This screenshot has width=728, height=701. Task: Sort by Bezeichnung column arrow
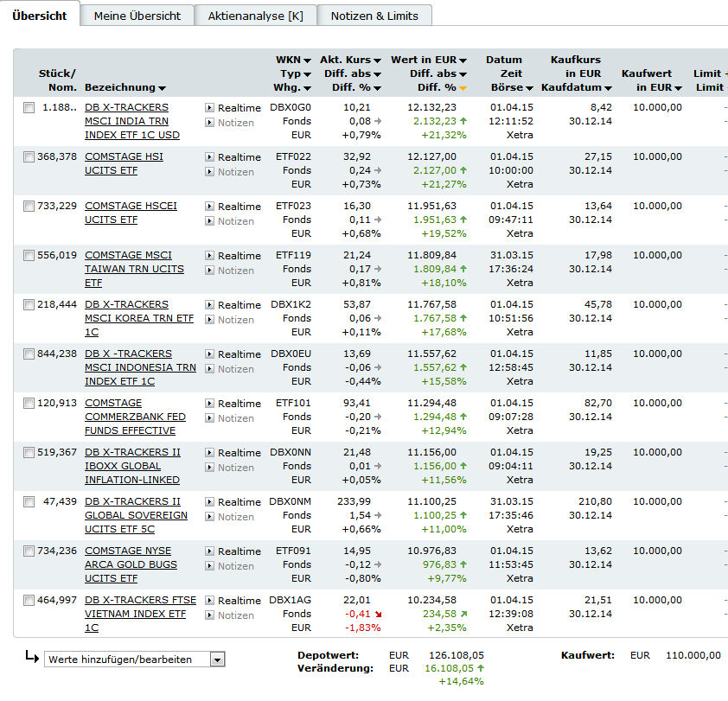[x=162, y=88]
